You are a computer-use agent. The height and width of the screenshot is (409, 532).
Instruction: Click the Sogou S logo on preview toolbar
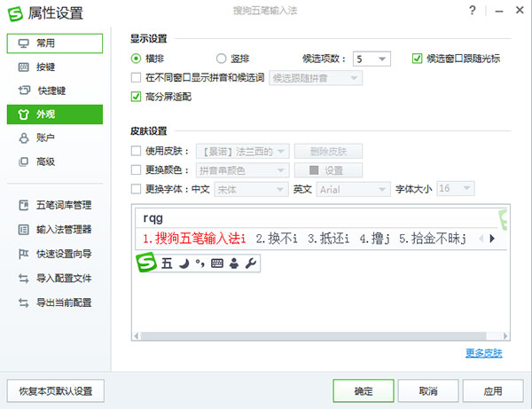(146, 262)
